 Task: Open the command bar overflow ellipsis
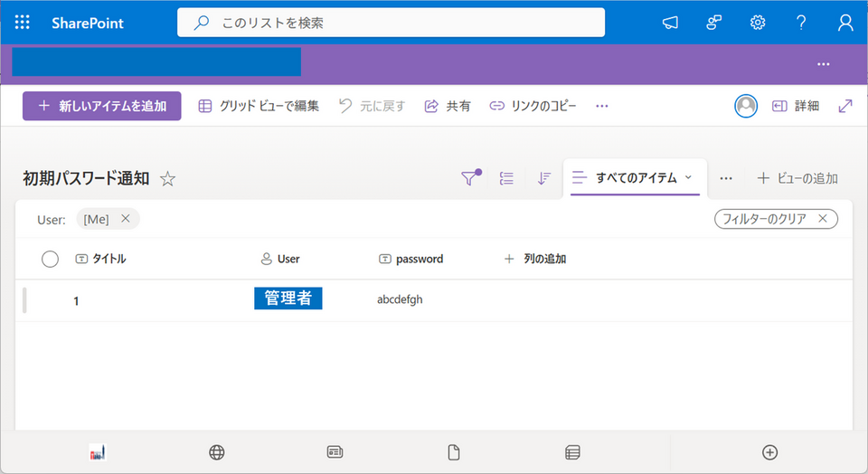click(602, 106)
